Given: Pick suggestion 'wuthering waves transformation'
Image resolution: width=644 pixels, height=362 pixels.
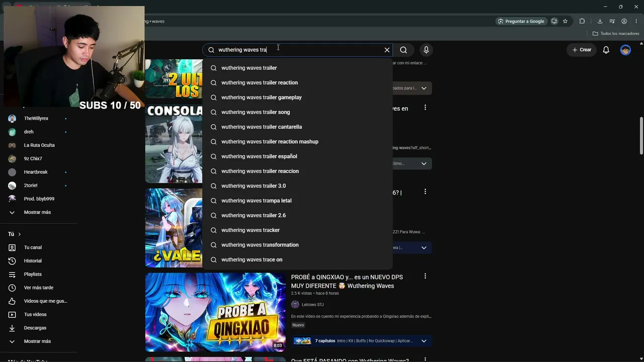Looking at the screenshot, I should [297, 245].
